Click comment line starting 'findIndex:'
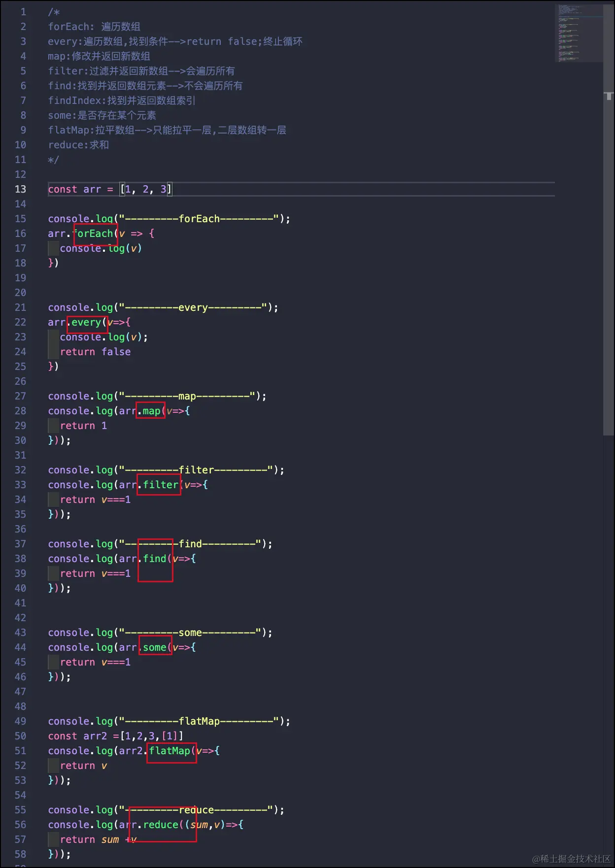Viewport: 615px width, 868px height. click(x=122, y=100)
